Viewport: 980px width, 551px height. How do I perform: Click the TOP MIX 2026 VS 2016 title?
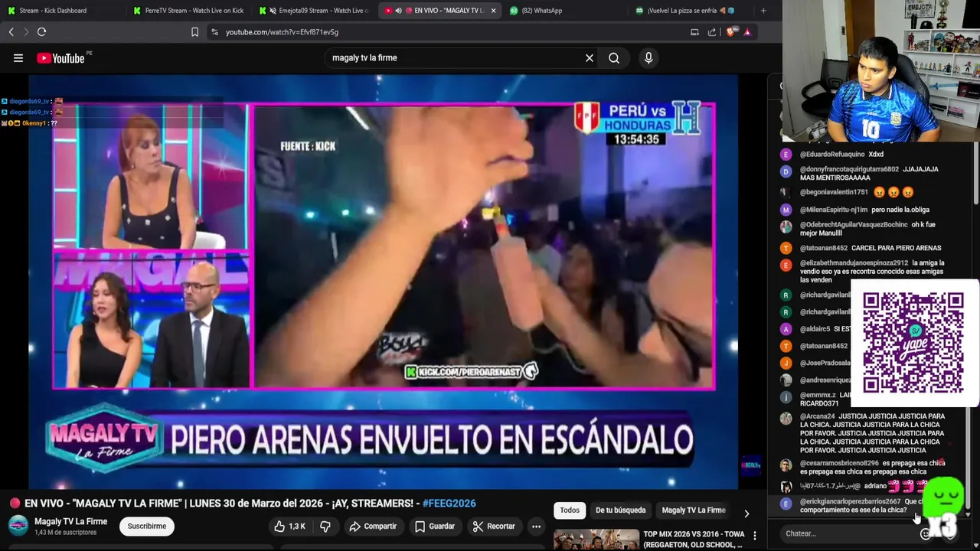coord(694,539)
